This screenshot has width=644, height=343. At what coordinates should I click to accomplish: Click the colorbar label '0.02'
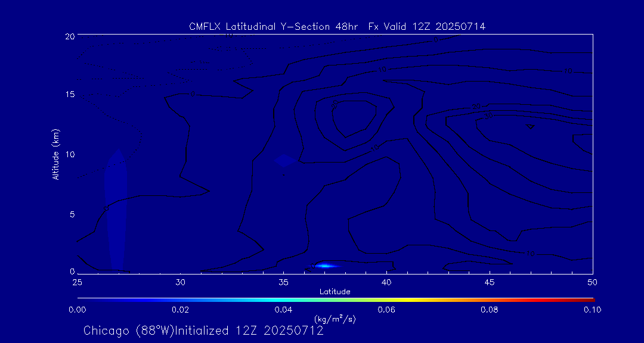pos(180,310)
